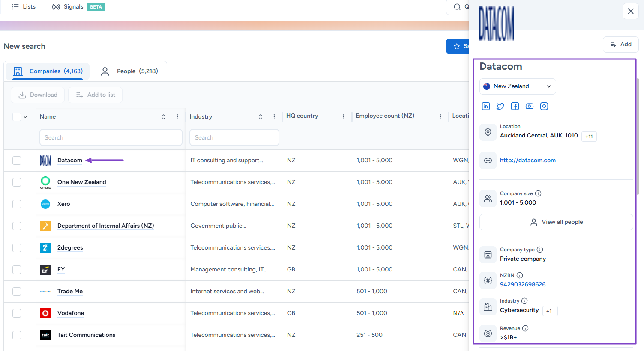Select the Trade Me row checkbox
The height and width of the screenshot is (351, 644).
coord(17,292)
